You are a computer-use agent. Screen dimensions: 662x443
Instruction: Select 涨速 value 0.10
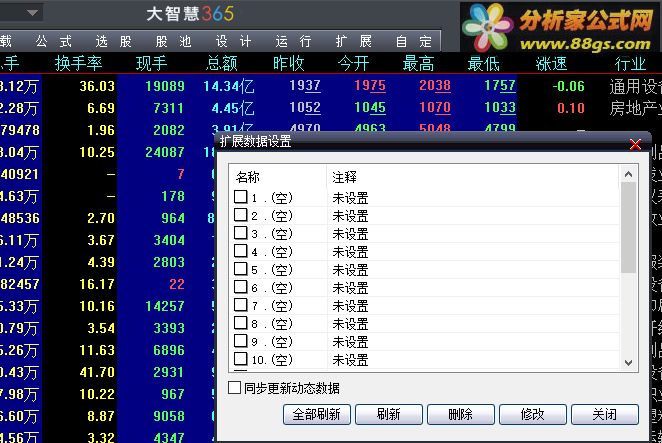[571, 108]
